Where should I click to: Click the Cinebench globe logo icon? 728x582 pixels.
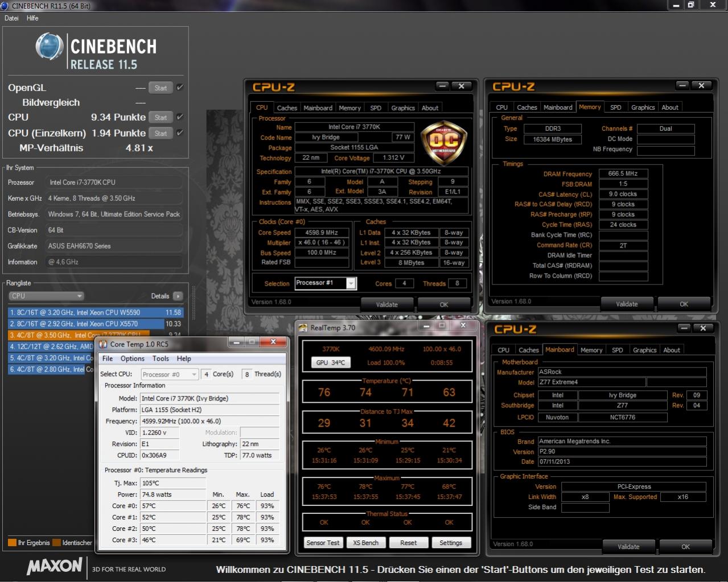(50, 47)
